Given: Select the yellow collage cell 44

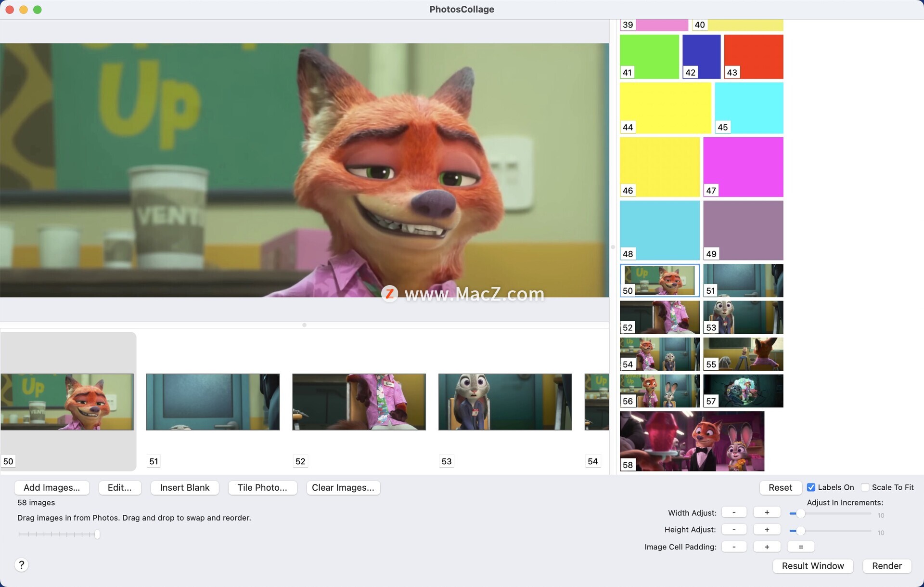Looking at the screenshot, I should click(x=666, y=108).
